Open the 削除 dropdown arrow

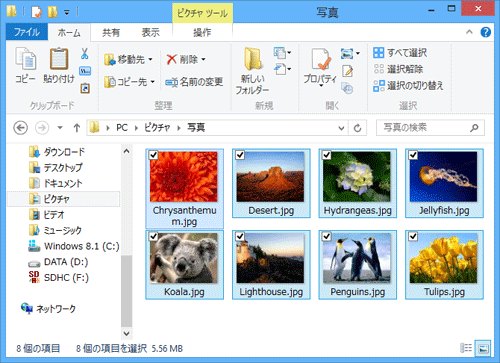click(203, 60)
